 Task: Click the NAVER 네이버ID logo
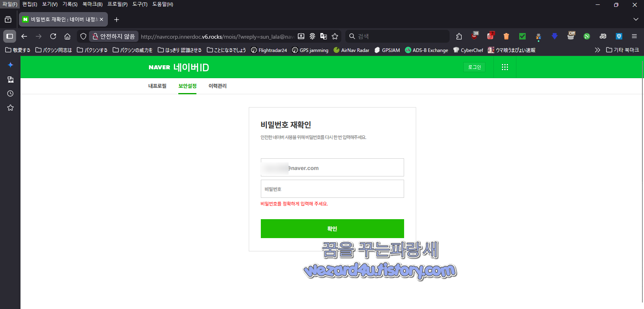click(x=179, y=67)
